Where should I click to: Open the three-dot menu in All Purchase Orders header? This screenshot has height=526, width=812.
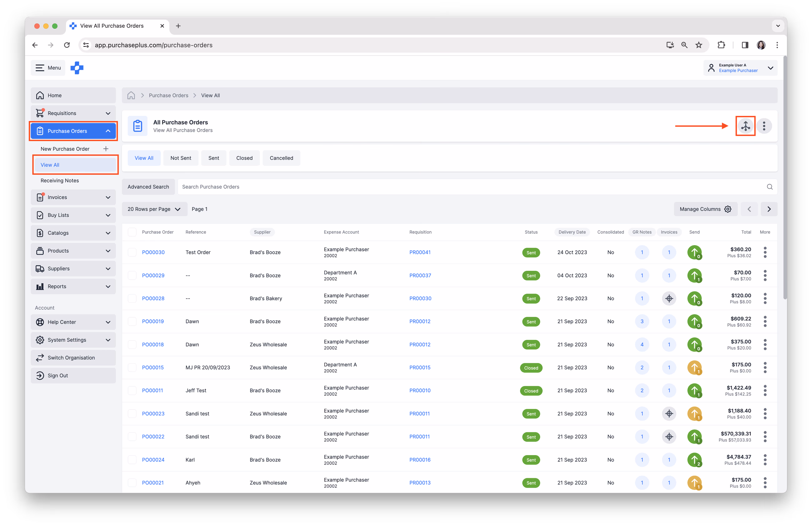pos(764,126)
